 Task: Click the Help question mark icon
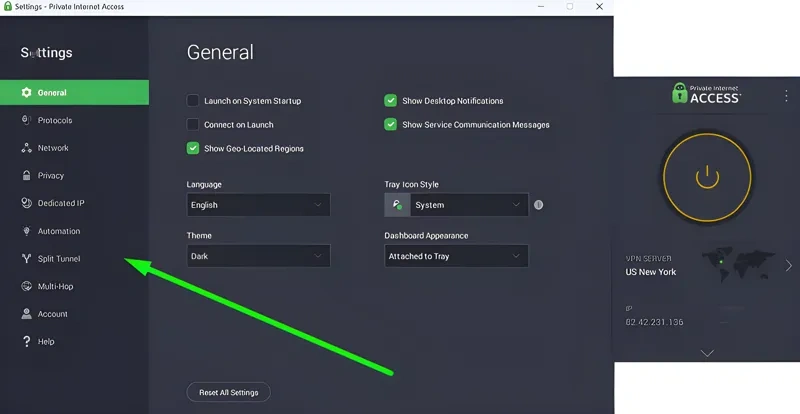pos(27,342)
